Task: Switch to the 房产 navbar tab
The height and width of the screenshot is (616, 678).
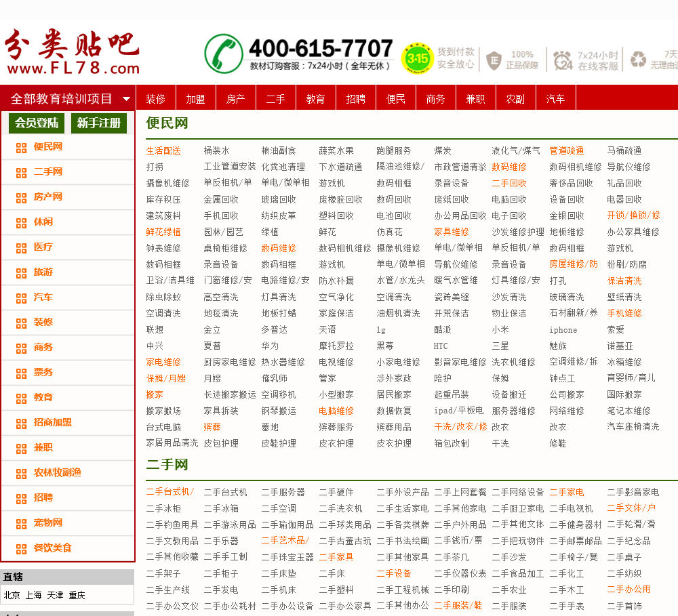Action: coord(236,98)
